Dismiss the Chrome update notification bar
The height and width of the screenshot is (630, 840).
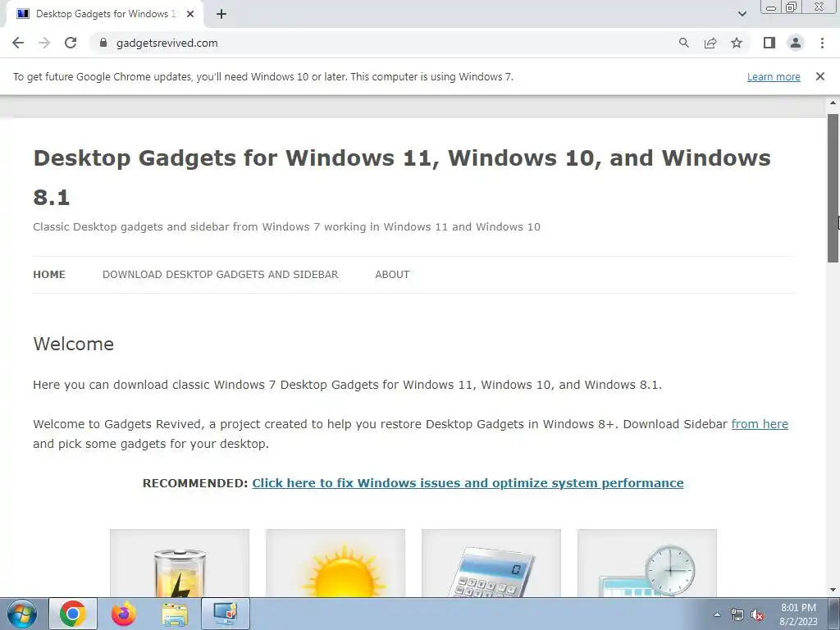(820, 76)
